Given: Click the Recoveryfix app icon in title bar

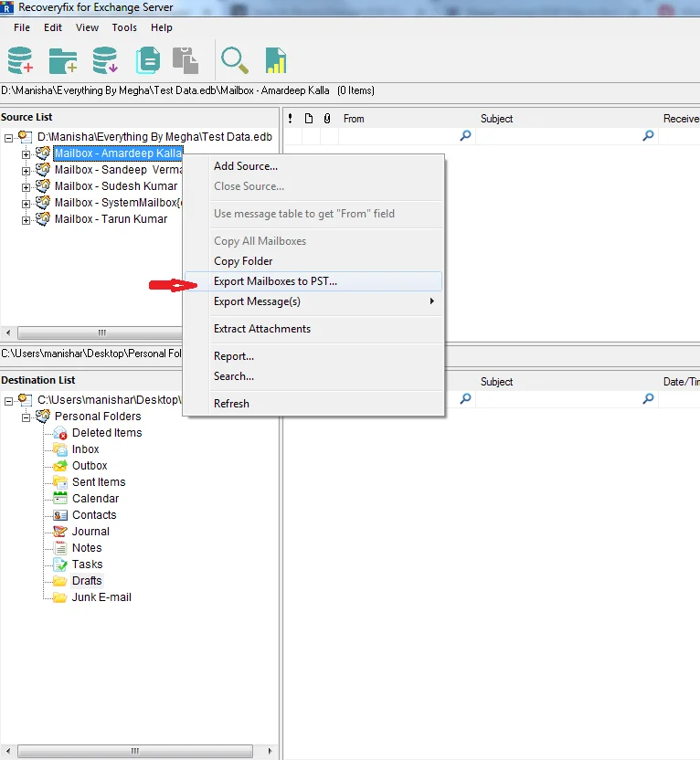Looking at the screenshot, I should coord(6,7).
